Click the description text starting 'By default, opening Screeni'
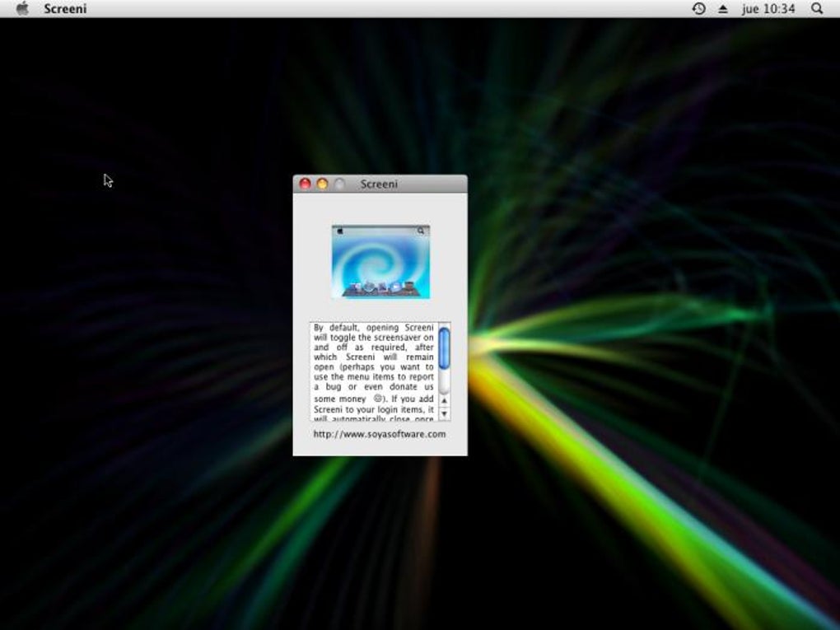The height and width of the screenshot is (630, 840). [373, 371]
